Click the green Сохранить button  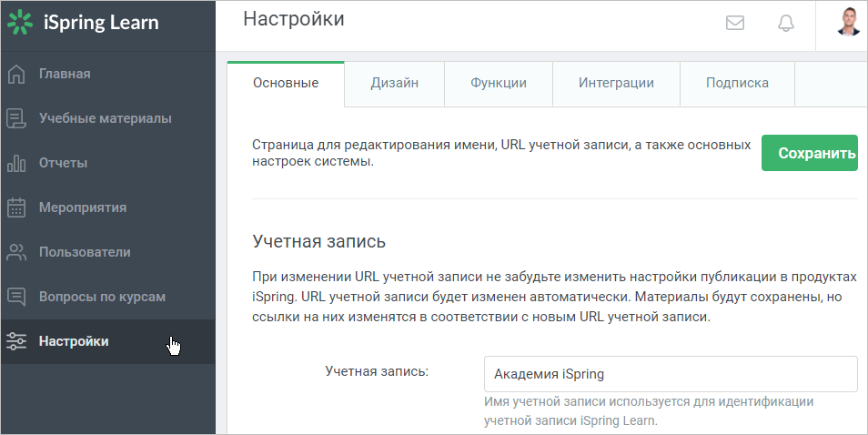810,153
